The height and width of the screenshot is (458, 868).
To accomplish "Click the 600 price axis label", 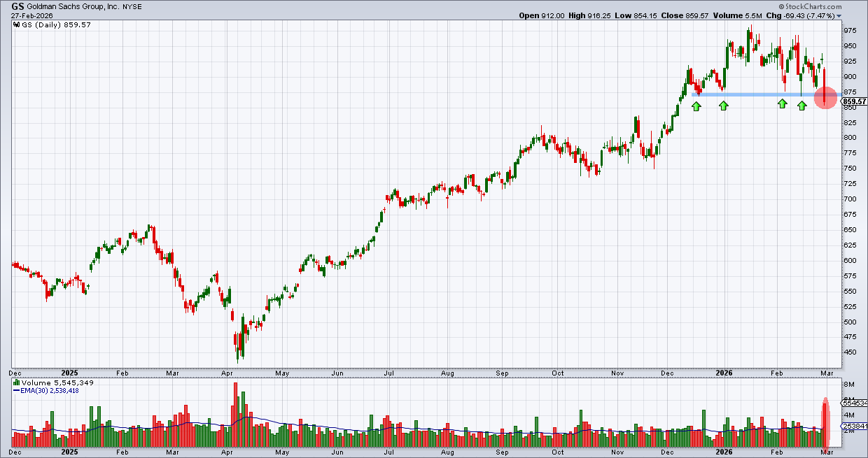I will 851,261.
